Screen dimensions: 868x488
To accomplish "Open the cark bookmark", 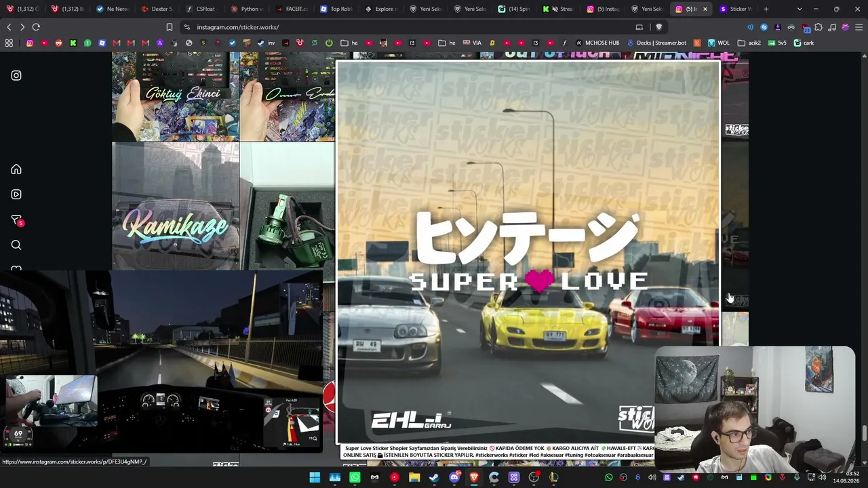I will coord(804,43).
